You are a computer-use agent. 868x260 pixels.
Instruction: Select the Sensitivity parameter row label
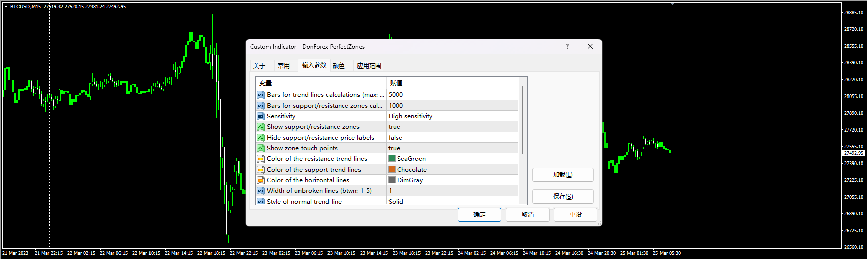tap(281, 116)
